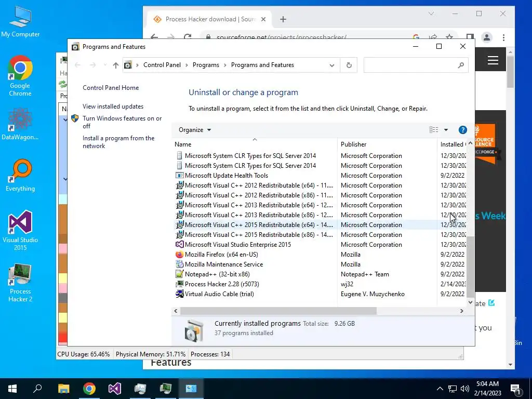Click CPU Usage in Process Hacker status bar
532x399 pixels.
point(84,354)
